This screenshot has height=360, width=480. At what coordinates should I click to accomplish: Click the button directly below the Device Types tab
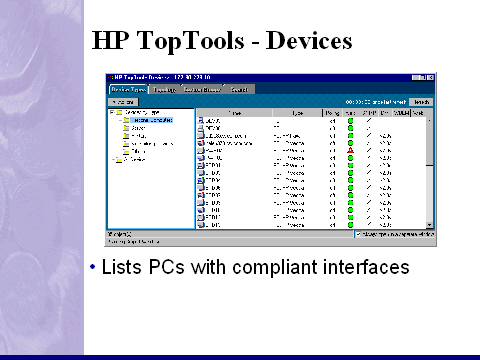tap(123, 102)
